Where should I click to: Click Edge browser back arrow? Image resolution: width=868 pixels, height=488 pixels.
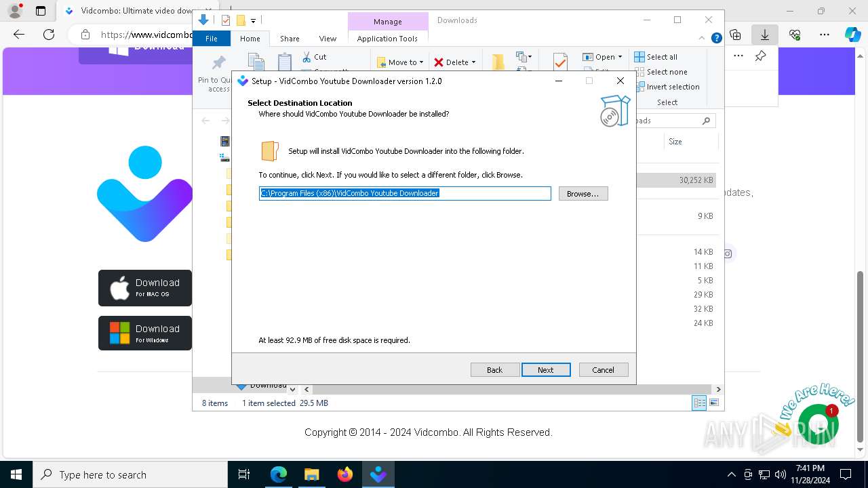pos(18,34)
